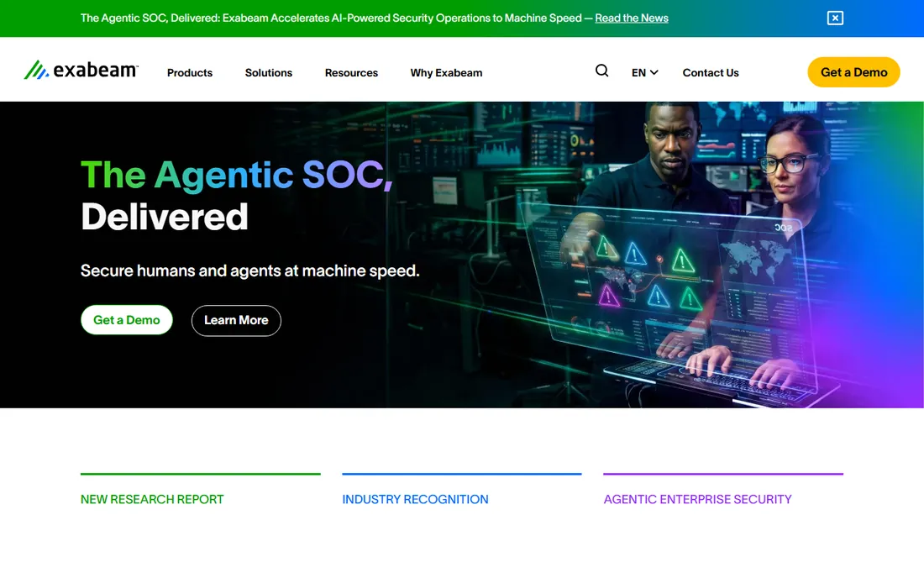The width and height of the screenshot is (924, 578).
Task: Open the Products menu
Action: coord(190,72)
